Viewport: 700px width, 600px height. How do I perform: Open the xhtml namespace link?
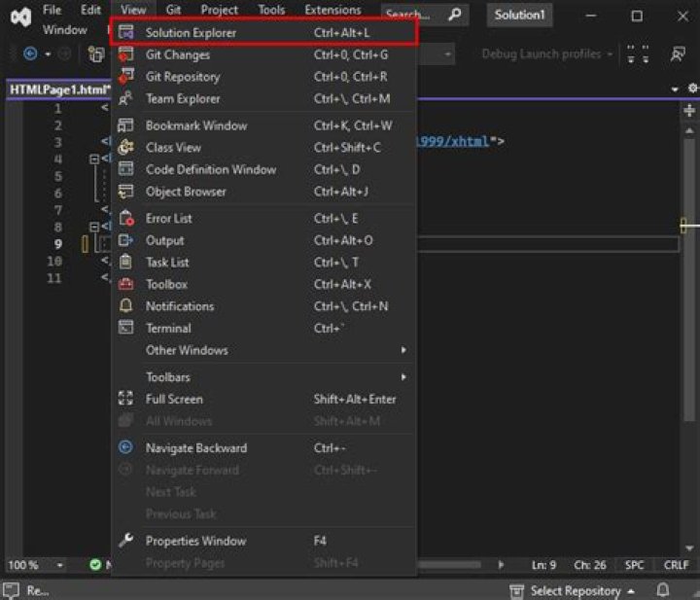[x=453, y=142]
